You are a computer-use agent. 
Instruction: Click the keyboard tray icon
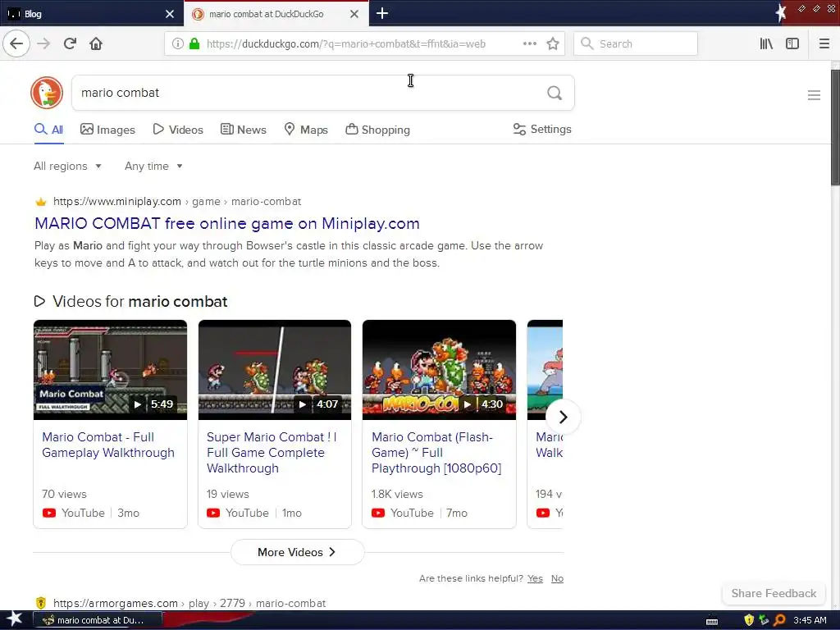pyautogui.click(x=712, y=621)
